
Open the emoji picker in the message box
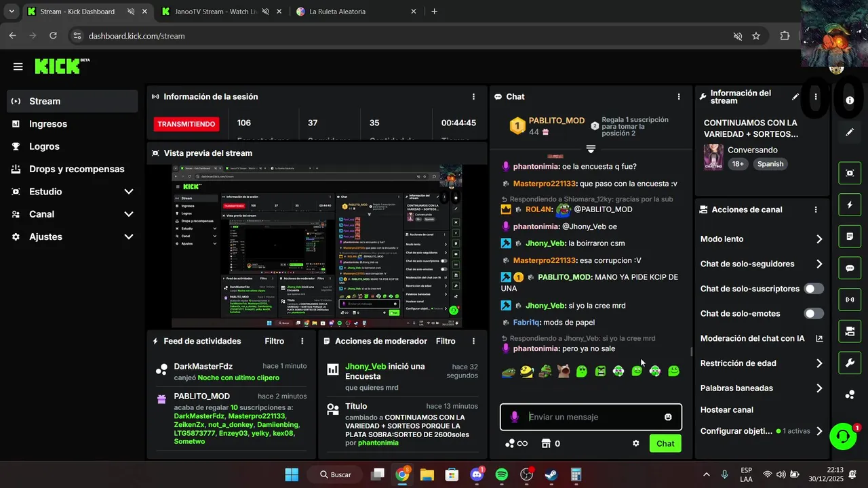point(668,417)
